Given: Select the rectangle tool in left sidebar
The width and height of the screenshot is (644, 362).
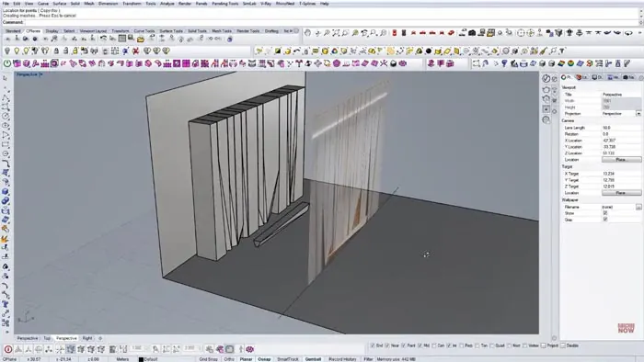Looking at the screenshot, I should coord(5,145).
